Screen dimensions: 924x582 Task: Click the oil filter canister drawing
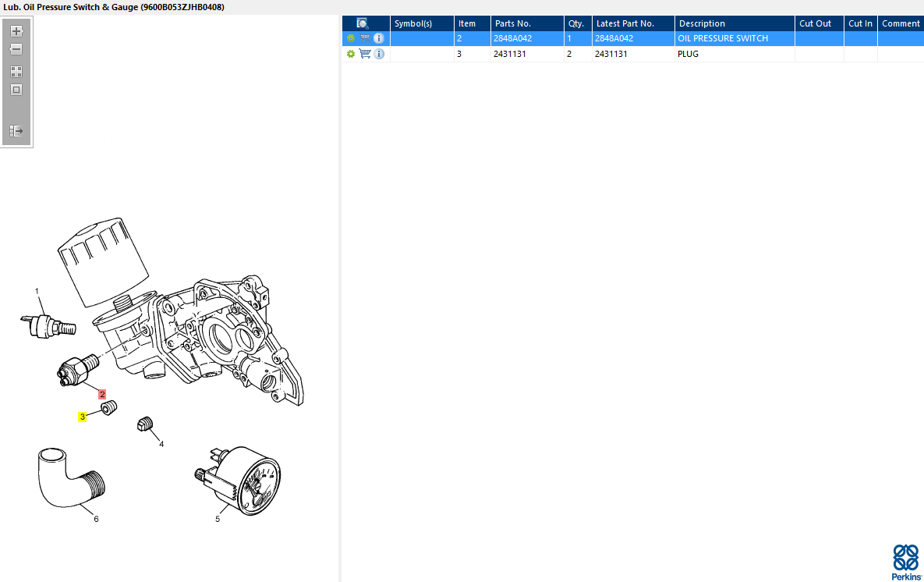coord(103,261)
